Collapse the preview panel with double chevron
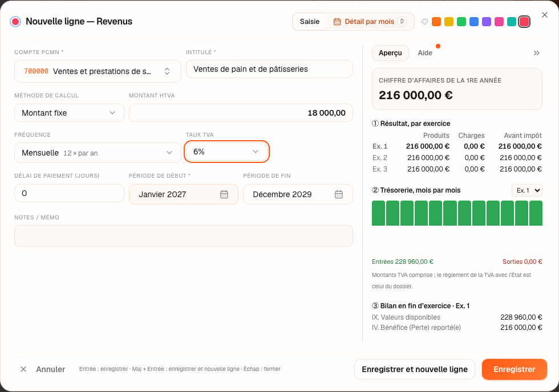This screenshot has width=559, height=392. tap(537, 53)
